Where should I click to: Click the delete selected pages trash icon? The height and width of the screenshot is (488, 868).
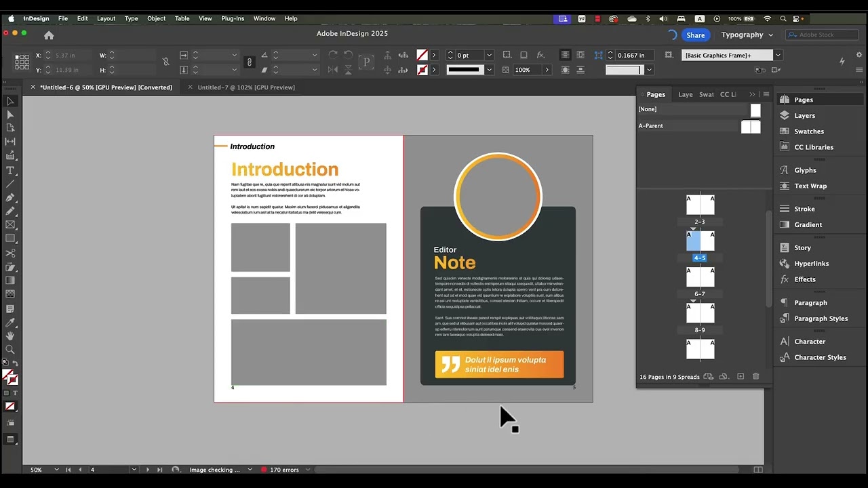tap(756, 376)
